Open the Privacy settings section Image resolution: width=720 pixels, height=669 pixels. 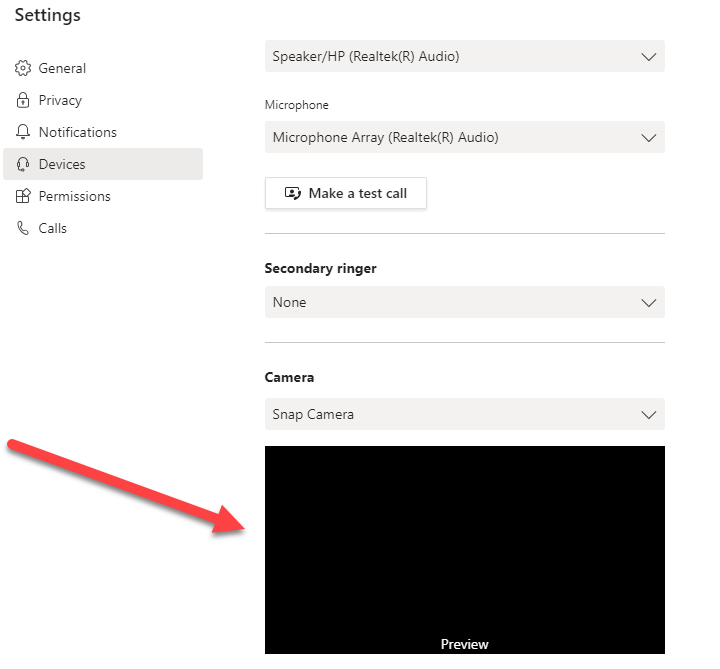(103, 100)
